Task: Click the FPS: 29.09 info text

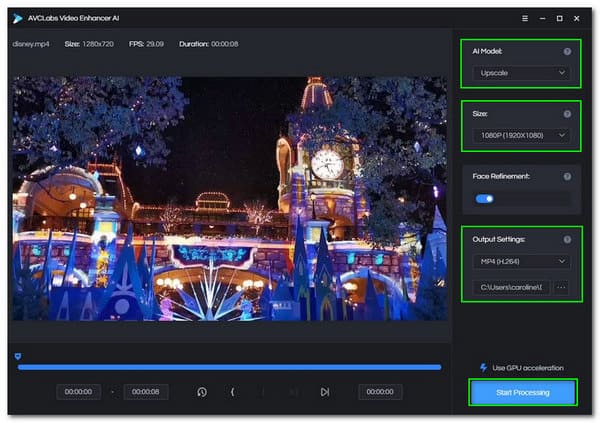Action: (x=146, y=44)
